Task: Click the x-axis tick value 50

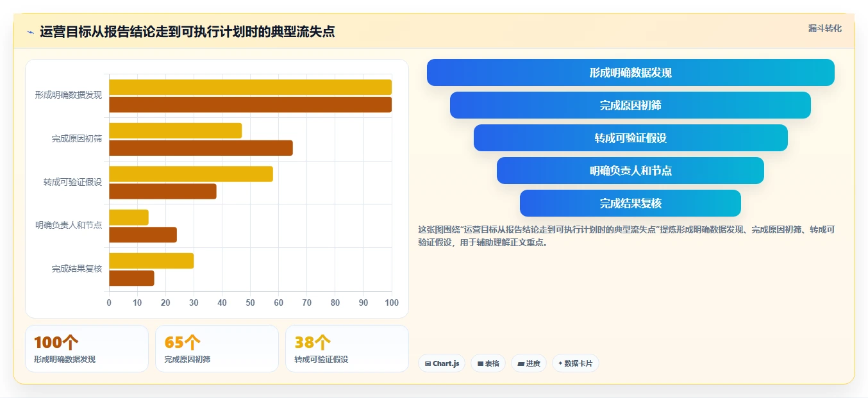Action: click(x=250, y=303)
